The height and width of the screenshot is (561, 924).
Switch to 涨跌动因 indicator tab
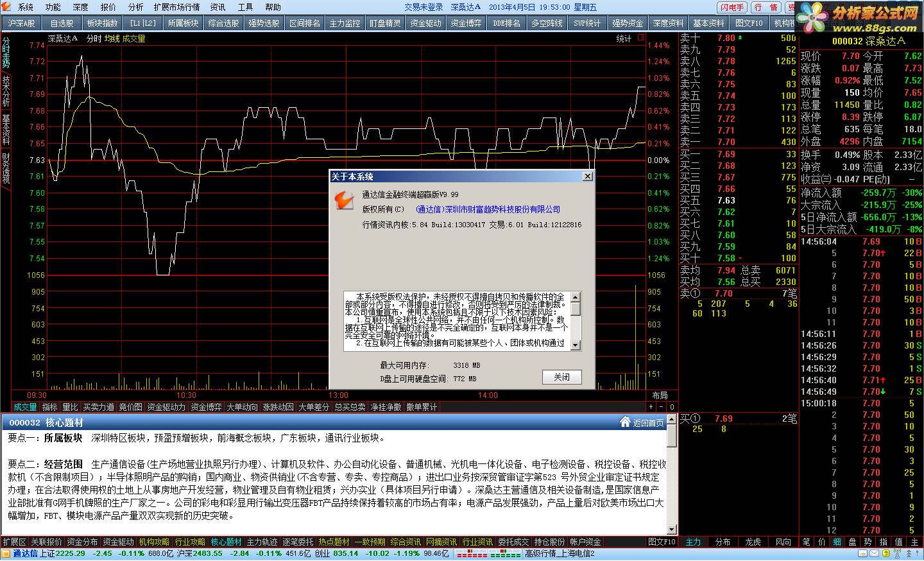pyautogui.click(x=278, y=407)
